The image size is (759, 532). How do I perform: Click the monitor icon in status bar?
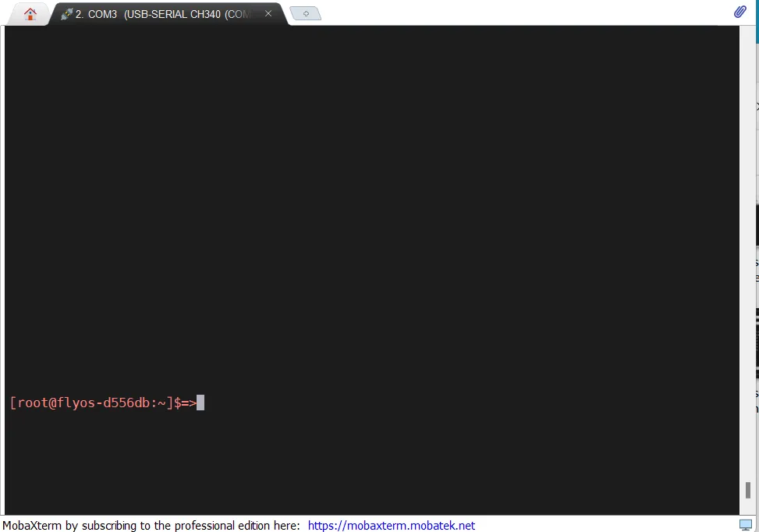(746, 525)
